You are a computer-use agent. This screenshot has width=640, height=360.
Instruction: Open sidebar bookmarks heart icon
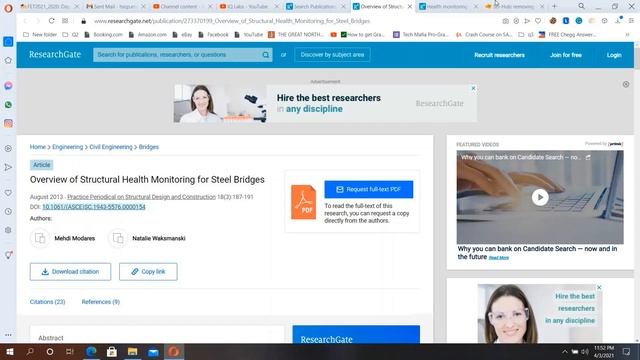click(8, 193)
